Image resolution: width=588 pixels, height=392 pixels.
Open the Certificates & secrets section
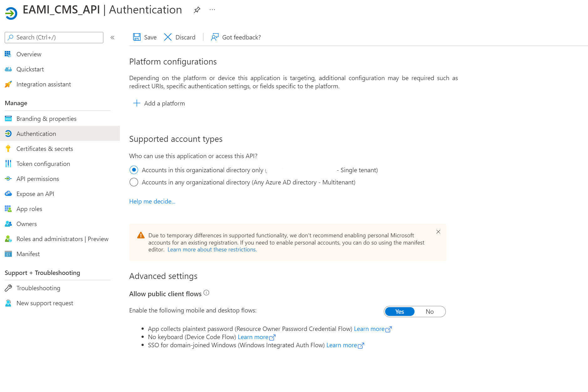click(x=45, y=148)
